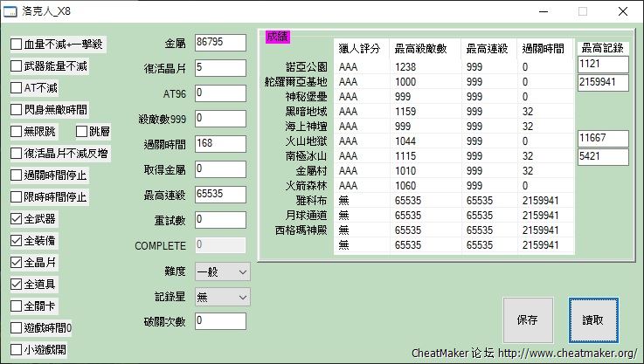This screenshot has width=644, height=364.
Task: Toggle the 武器能量不減 option
Action: tap(17, 65)
